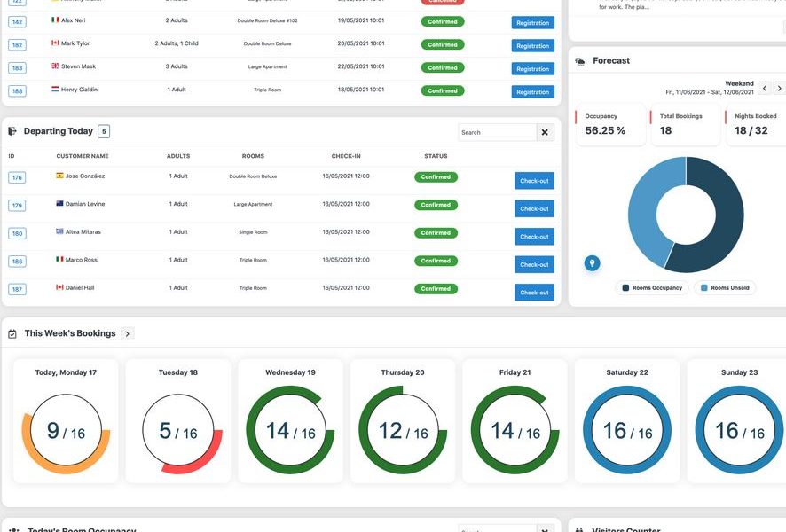Click the Italy flag beside Marco Rossi

click(59, 260)
